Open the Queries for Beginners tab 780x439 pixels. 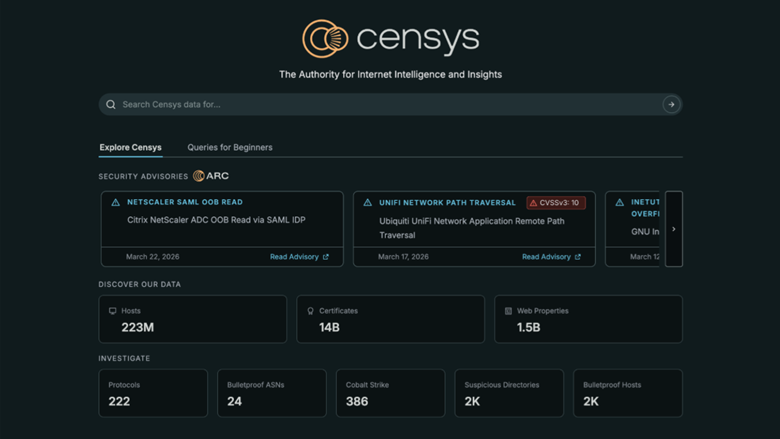[x=230, y=147]
